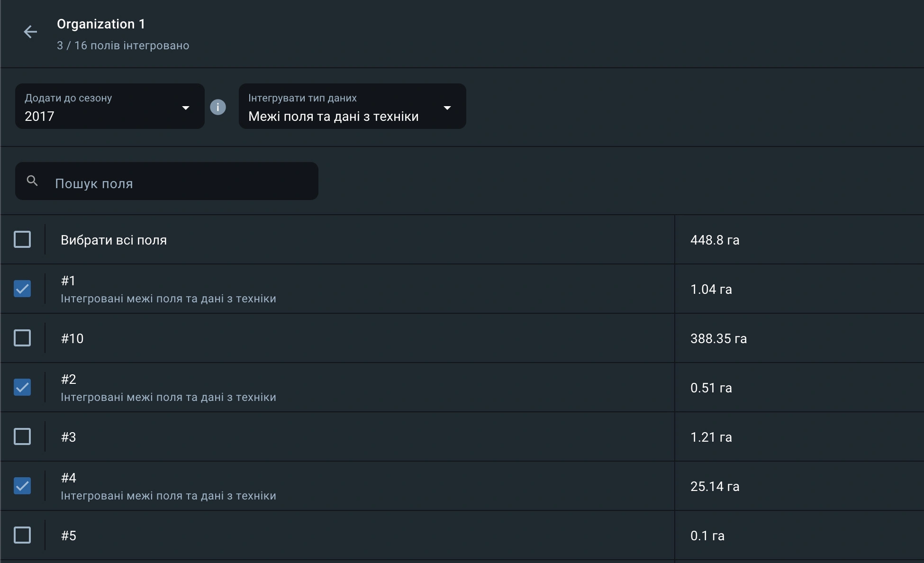Open the data type integration dropdown

point(352,107)
